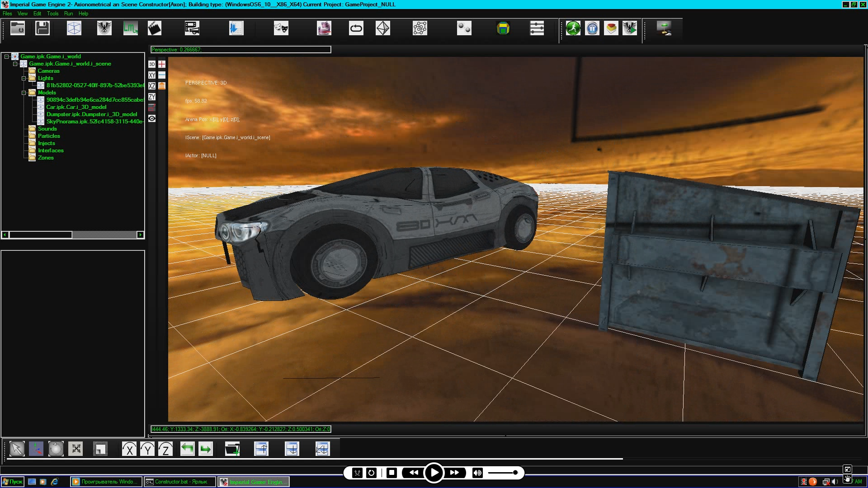Adjust the media player volume slider

click(503, 473)
